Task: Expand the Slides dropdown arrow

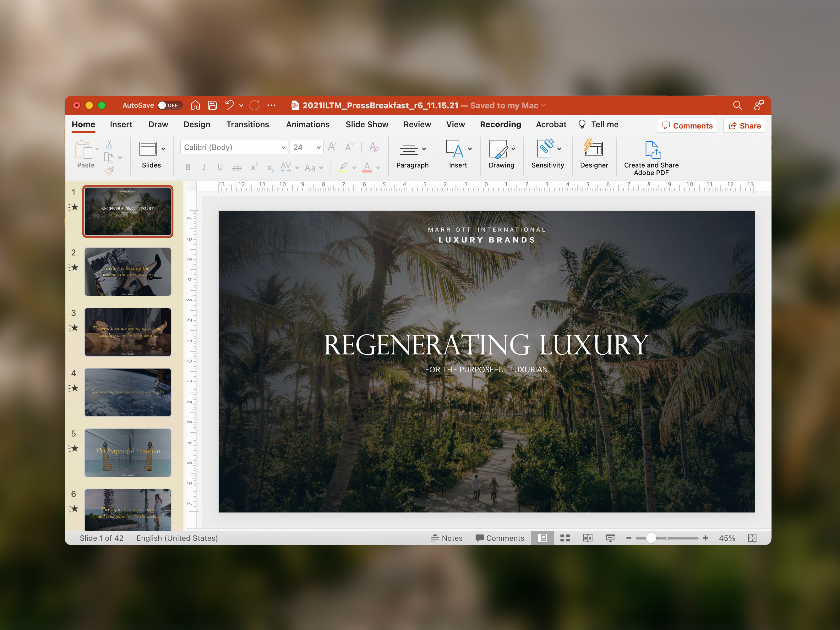Action: (x=163, y=149)
